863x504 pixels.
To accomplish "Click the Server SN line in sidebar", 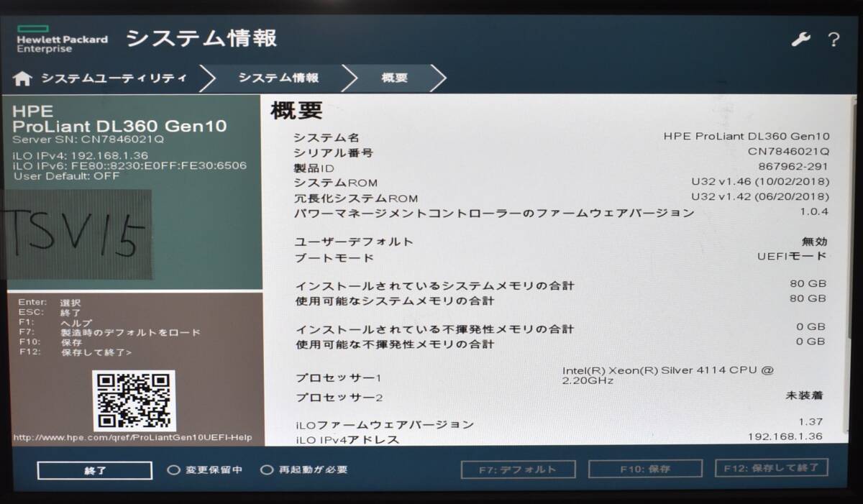I will click(88, 139).
